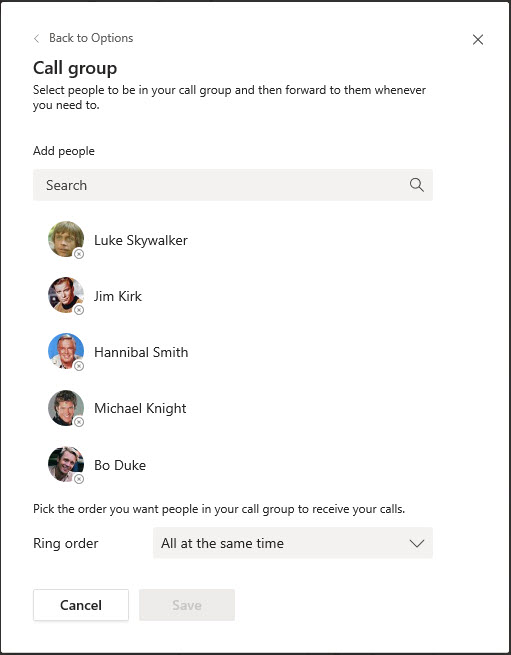
Task: Select the name Michael Knight
Action: [140, 409]
